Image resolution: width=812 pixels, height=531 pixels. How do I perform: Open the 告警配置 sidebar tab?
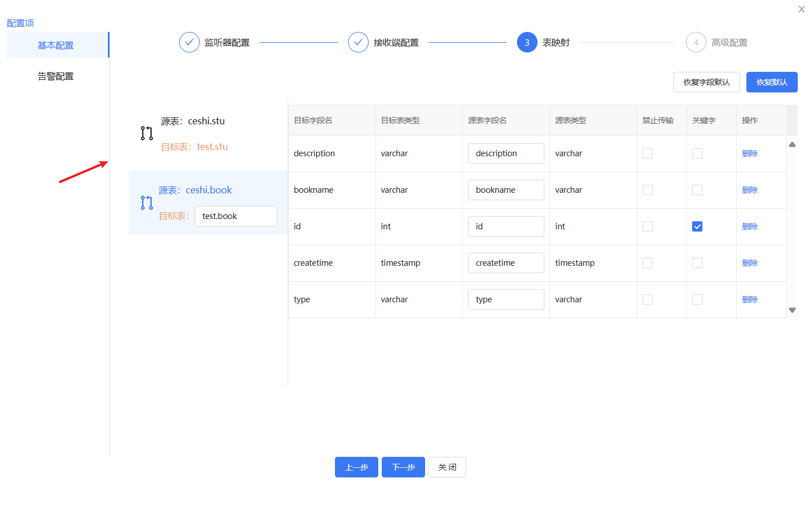[55, 76]
